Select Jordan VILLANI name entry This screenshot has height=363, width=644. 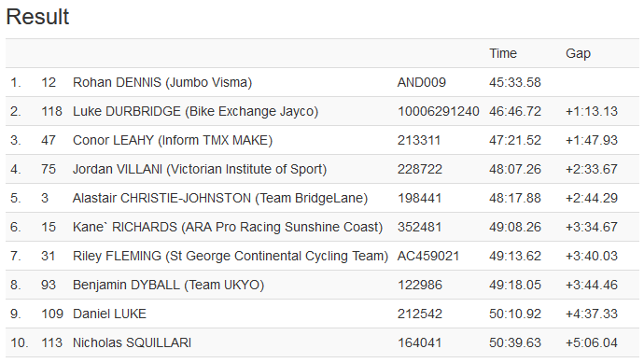coord(200,169)
